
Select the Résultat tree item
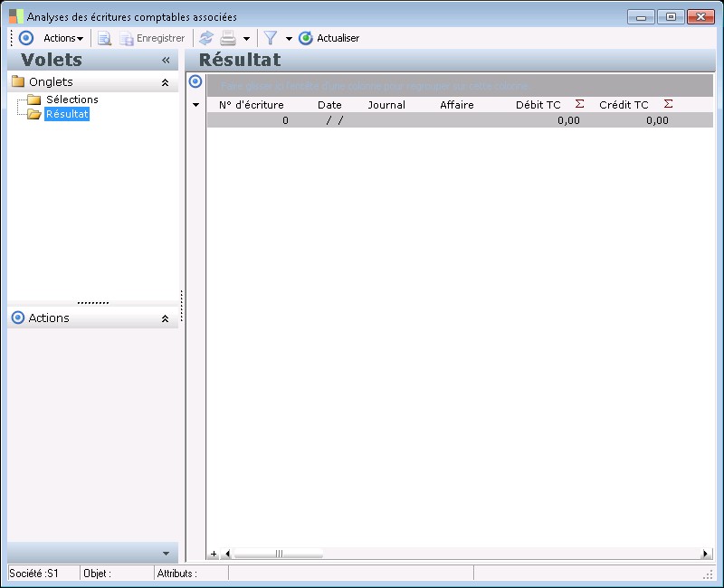click(x=67, y=115)
